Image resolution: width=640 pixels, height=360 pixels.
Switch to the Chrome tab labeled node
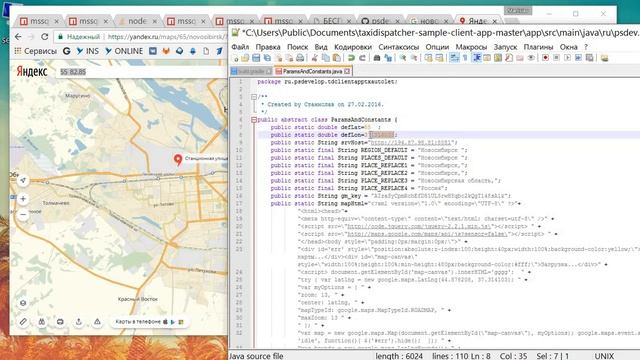138,21
